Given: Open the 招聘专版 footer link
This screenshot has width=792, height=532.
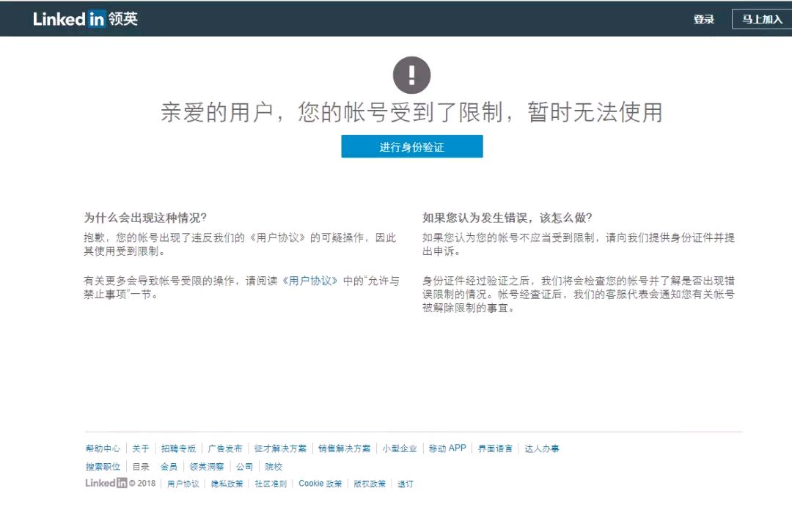Looking at the screenshot, I should [x=178, y=448].
